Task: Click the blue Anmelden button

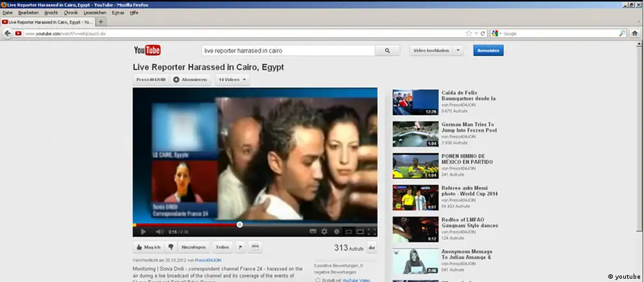Action: coord(488,50)
